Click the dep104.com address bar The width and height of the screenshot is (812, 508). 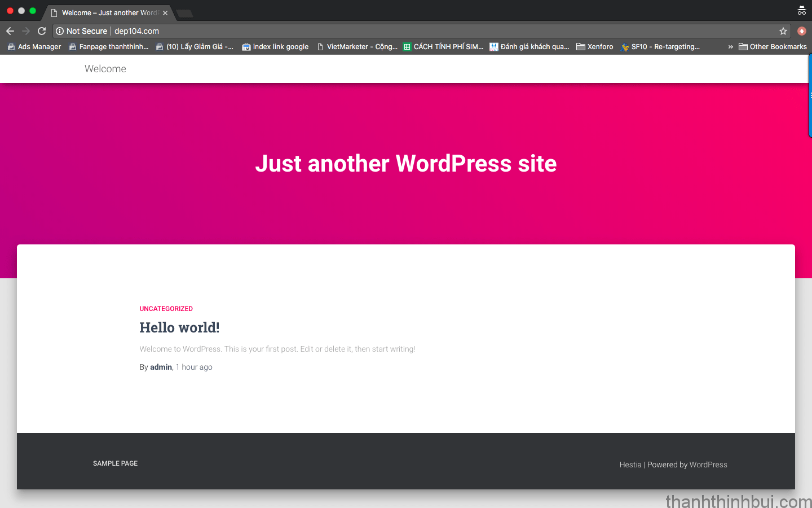click(423, 31)
